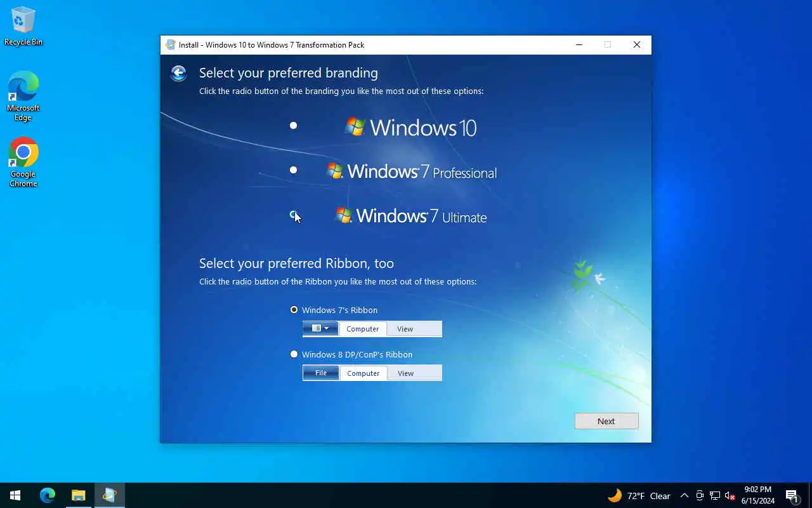
Task: Click File tab in Windows 8 ribbon preview
Action: pos(321,373)
